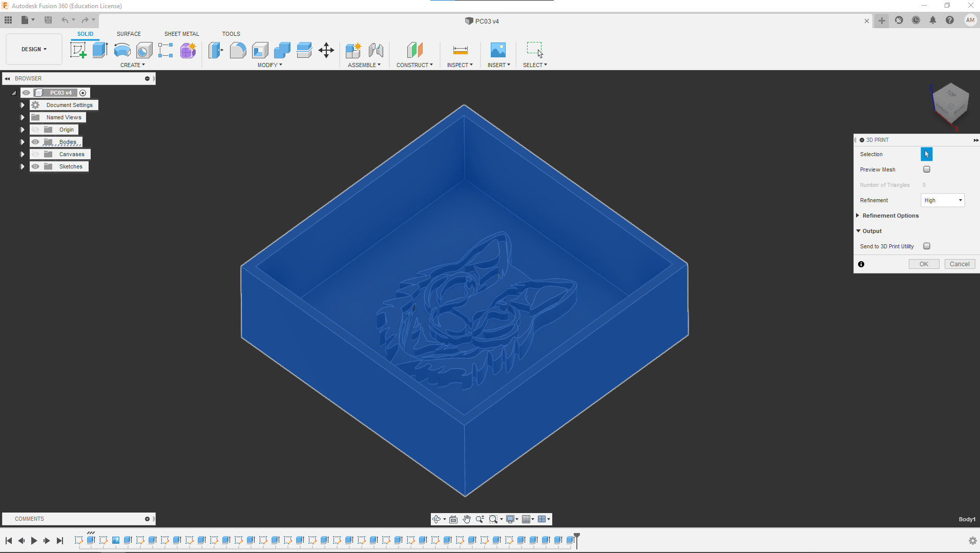Expand the Bodies folder node
Viewport: 980px width, 553px height.
(x=23, y=142)
